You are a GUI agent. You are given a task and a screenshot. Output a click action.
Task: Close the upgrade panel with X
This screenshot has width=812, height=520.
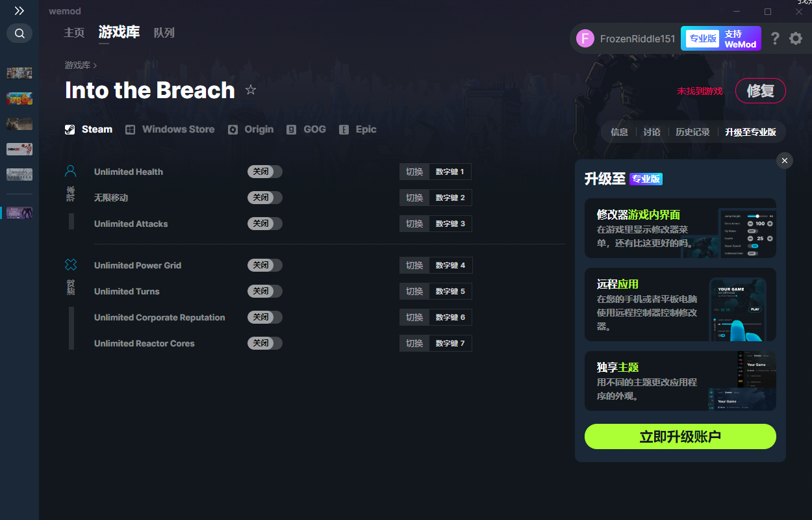point(785,161)
